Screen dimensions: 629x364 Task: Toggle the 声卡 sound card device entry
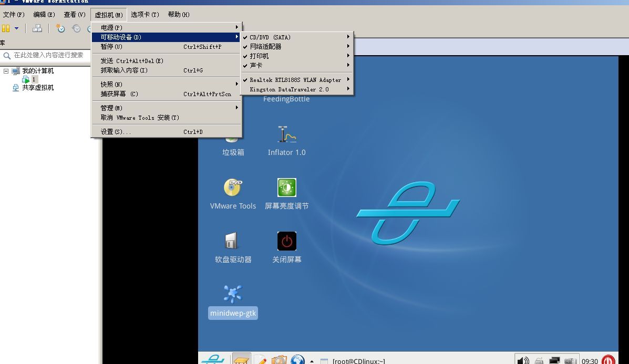pos(256,66)
